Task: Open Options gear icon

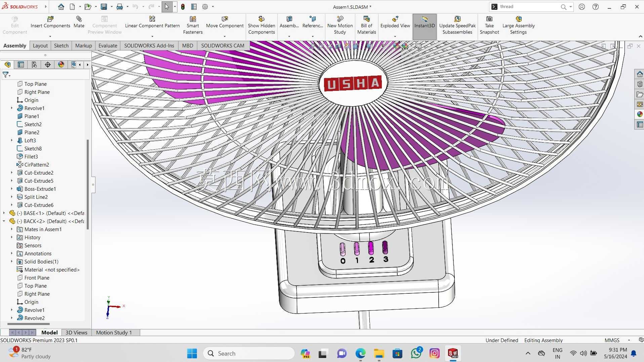Action: 205,7
